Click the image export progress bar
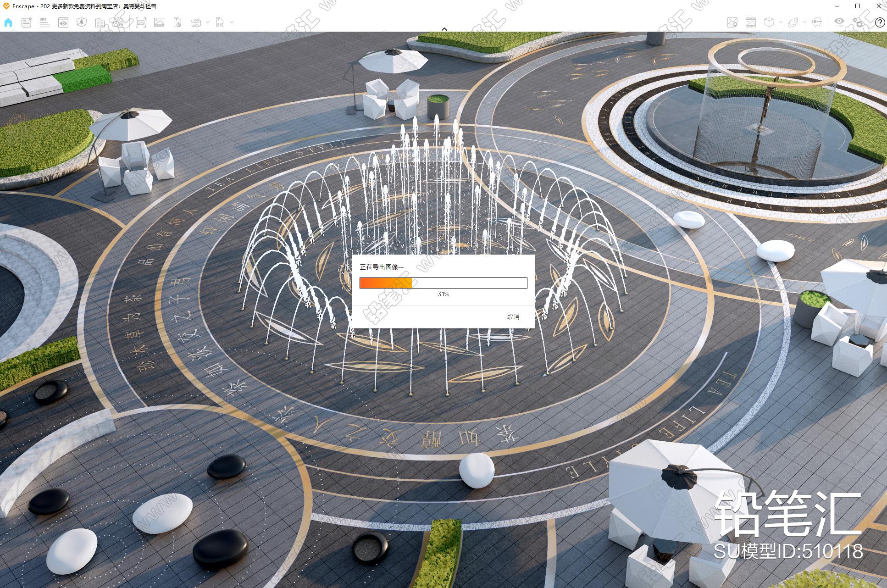 pyautogui.click(x=443, y=283)
